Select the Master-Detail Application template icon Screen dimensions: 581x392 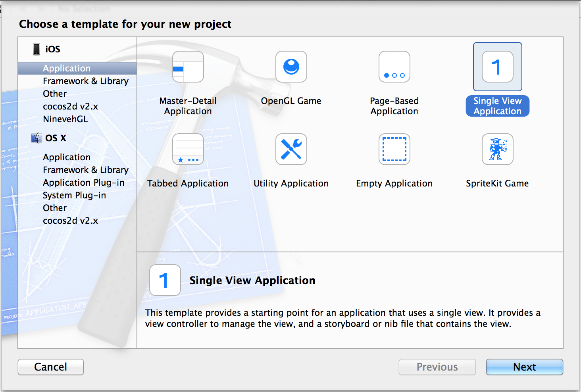pos(188,67)
